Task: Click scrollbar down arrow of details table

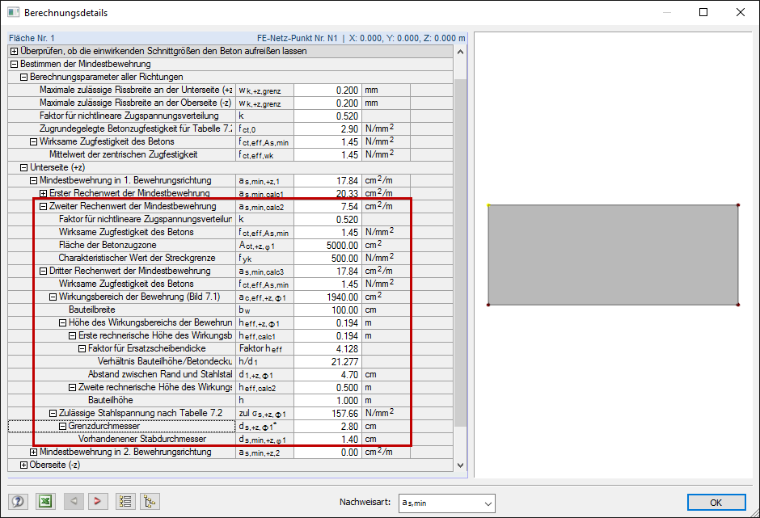Action: [x=460, y=465]
